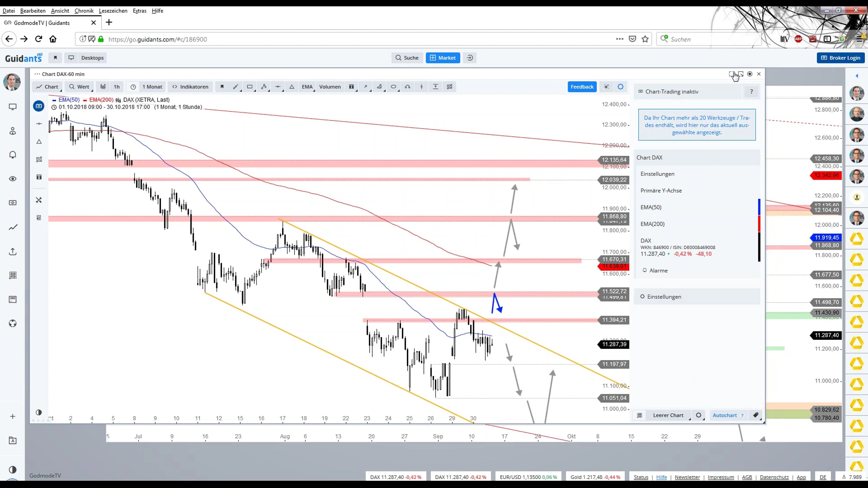868x488 pixels.
Task: Toggle contrast icon at bottom of chart sidebar
Action: pos(39,412)
